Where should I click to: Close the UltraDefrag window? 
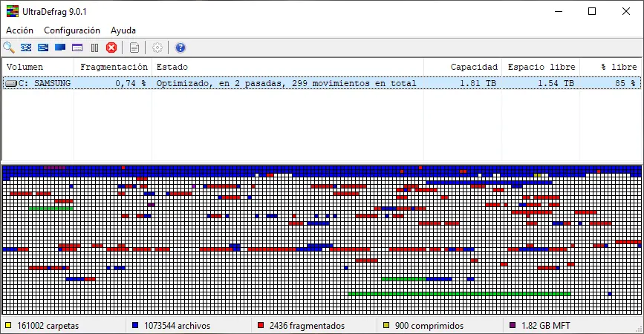pos(626,11)
